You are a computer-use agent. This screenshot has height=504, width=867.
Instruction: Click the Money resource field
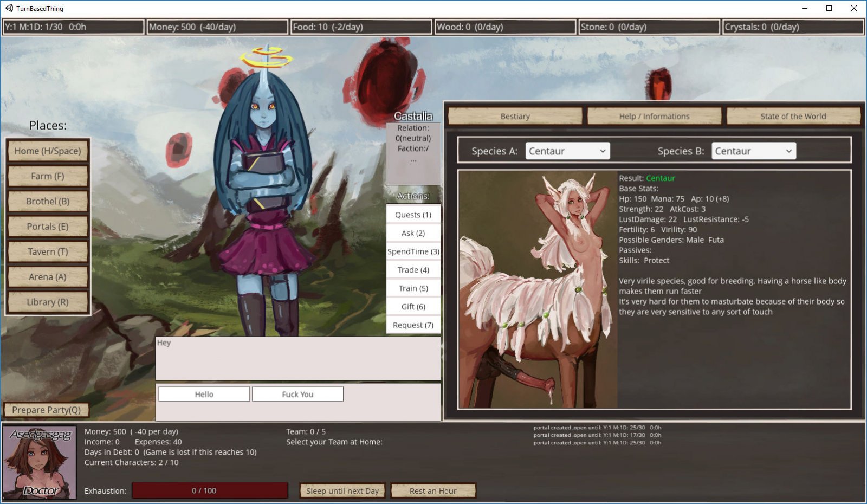[217, 27]
